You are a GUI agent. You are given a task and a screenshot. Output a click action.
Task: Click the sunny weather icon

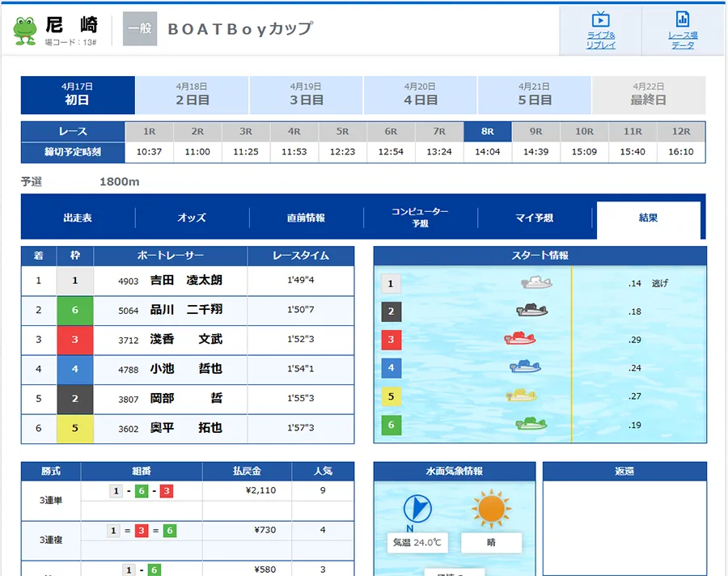pyautogui.click(x=490, y=510)
